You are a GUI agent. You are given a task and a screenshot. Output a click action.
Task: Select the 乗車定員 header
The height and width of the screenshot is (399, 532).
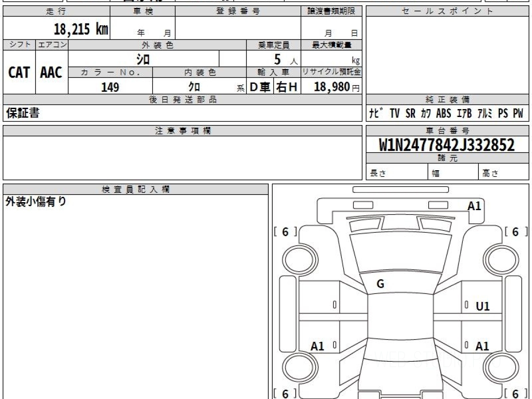(274, 45)
